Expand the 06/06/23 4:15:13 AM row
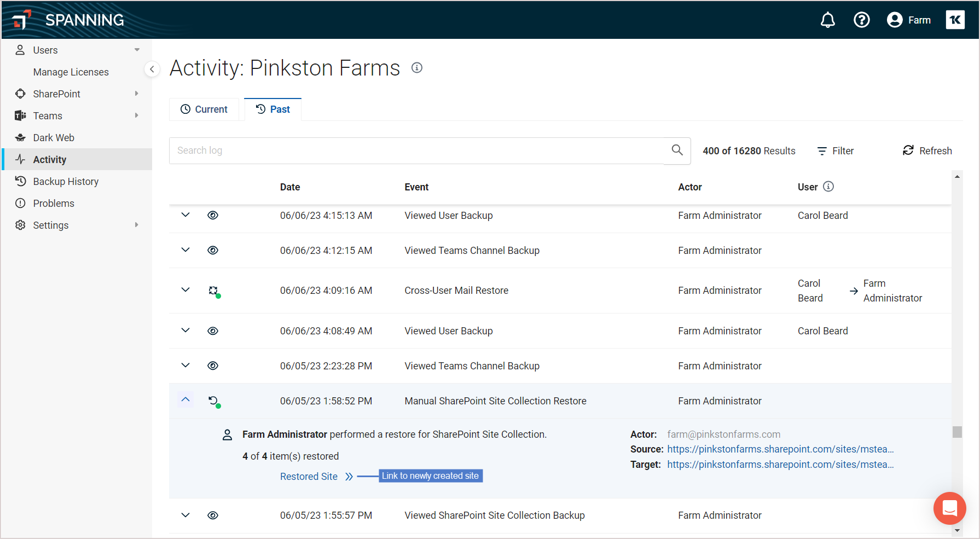980x539 pixels. click(x=185, y=215)
